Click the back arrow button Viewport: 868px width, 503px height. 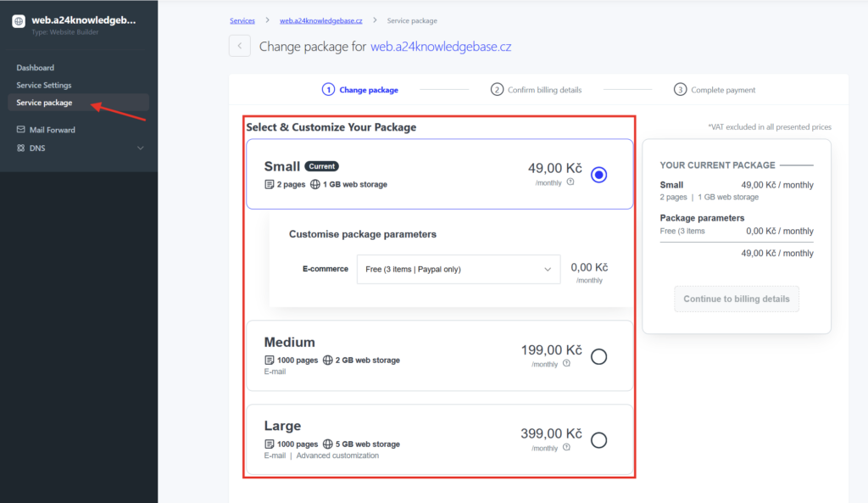pyautogui.click(x=240, y=47)
